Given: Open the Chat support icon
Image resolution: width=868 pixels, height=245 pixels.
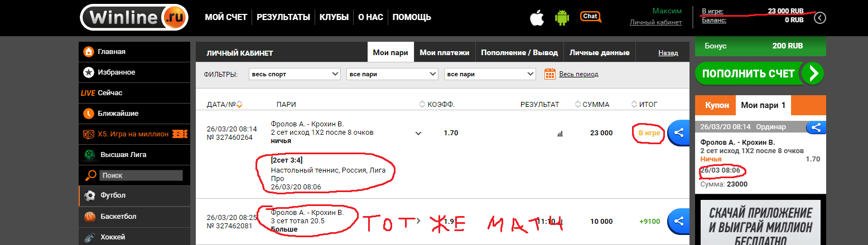Looking at the screenshot, I should 590,17.
